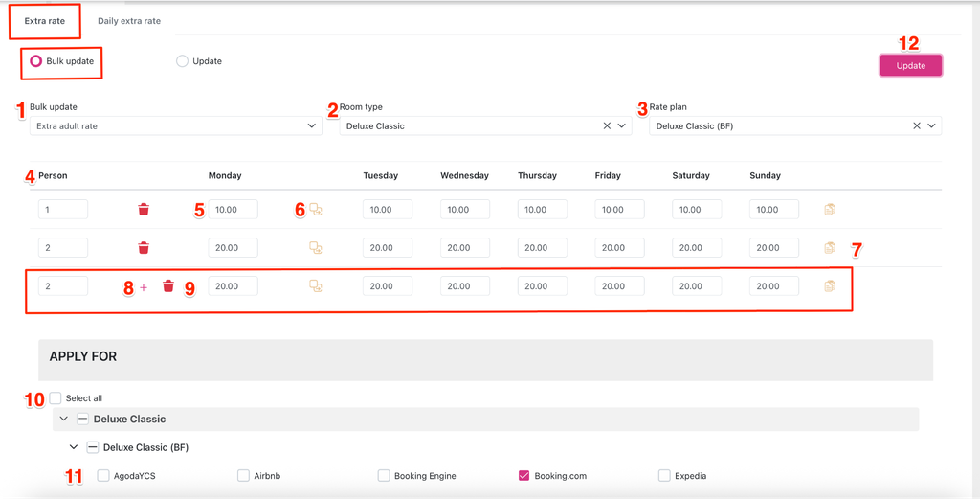Tick the Select all checkbox
Image resolution: width=980 pixels, height=499 pixels.
pyautogui.click(x=56, y=397)
